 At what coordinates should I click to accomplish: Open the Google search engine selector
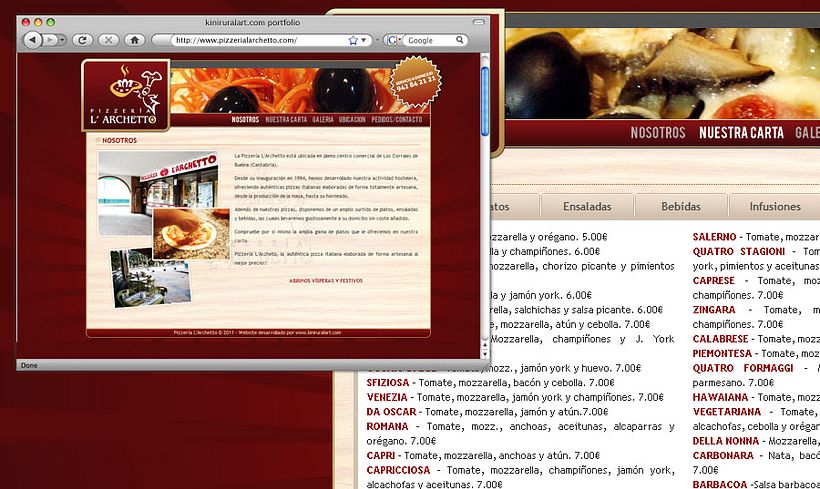tap(393, 40)
